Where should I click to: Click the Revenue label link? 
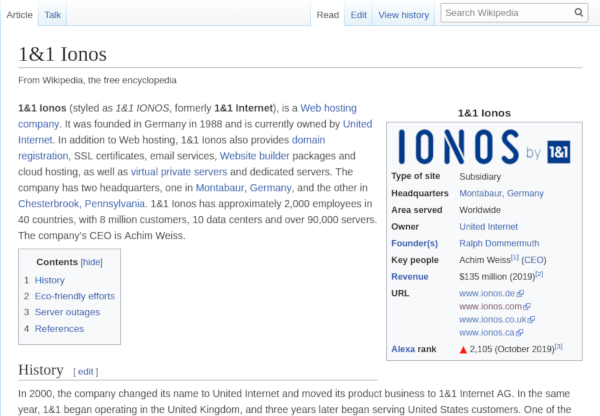tap(409, 277)
